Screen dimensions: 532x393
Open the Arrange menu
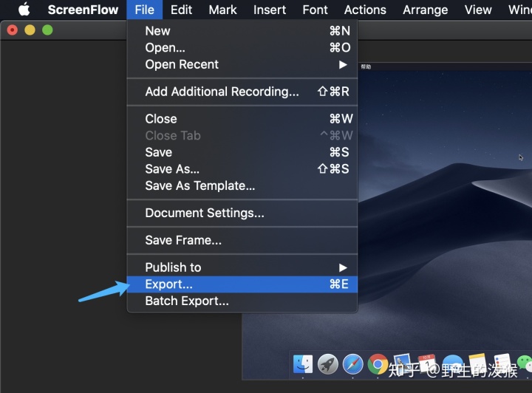click(425, 10)
